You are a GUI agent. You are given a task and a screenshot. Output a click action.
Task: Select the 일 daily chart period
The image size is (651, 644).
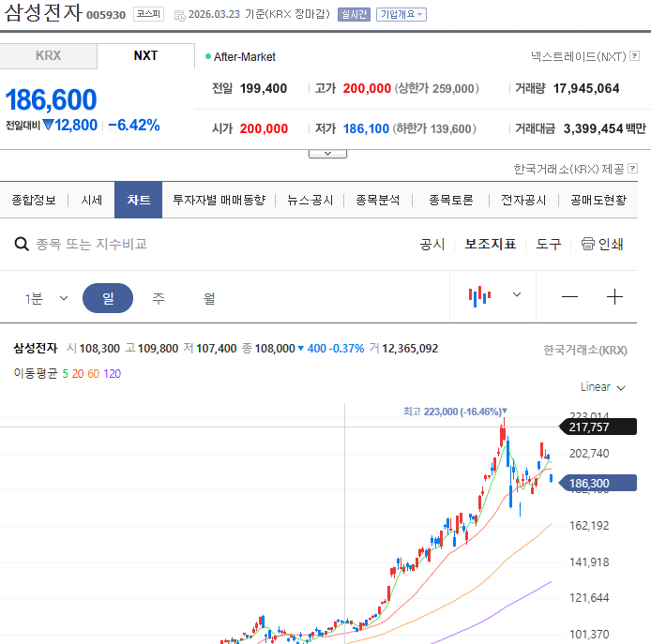coord(108,298)
